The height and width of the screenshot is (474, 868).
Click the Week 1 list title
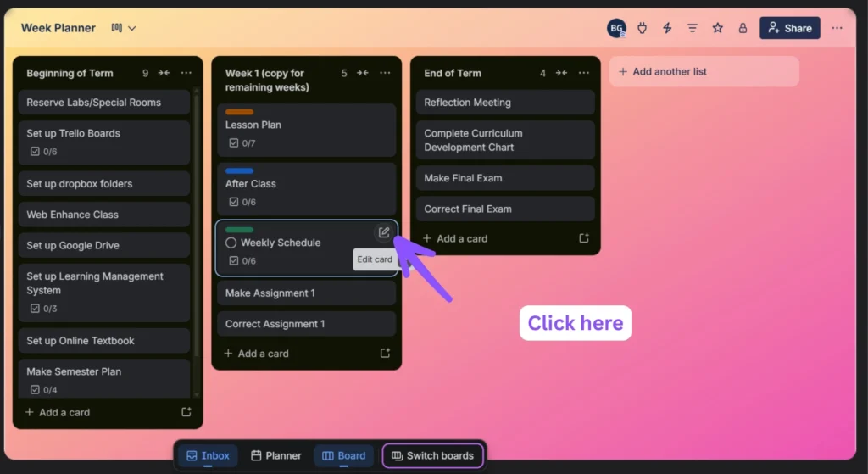click(267, 81)
